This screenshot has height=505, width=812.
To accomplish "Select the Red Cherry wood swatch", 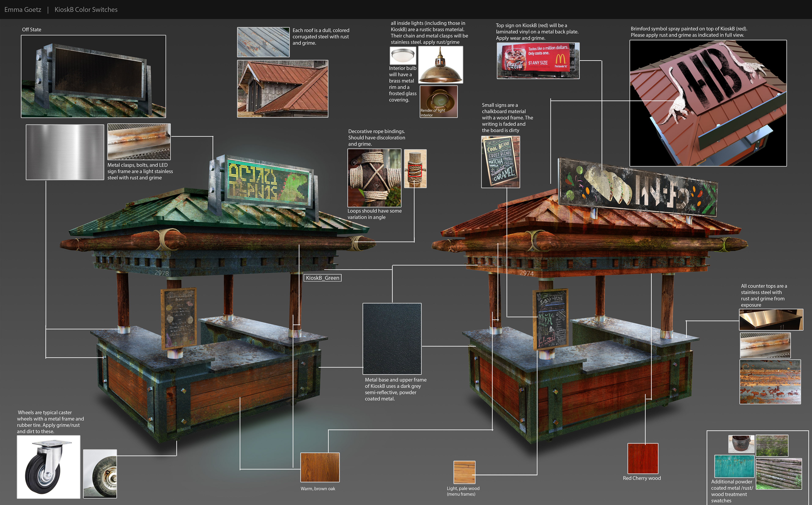I will coord(643,458).
